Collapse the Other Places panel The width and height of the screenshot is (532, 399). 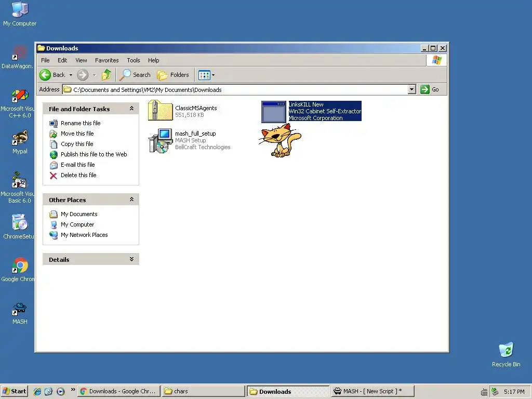tap(131, 199)
